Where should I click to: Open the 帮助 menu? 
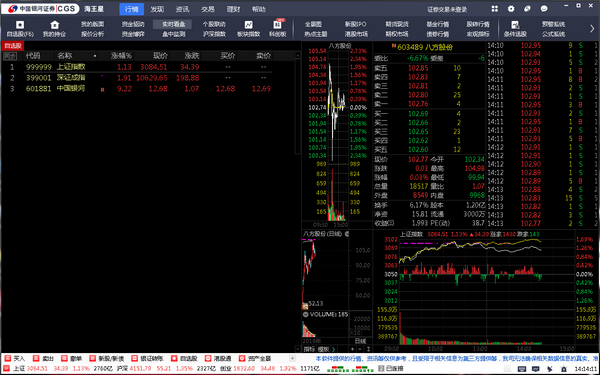(x=259, y=9)
